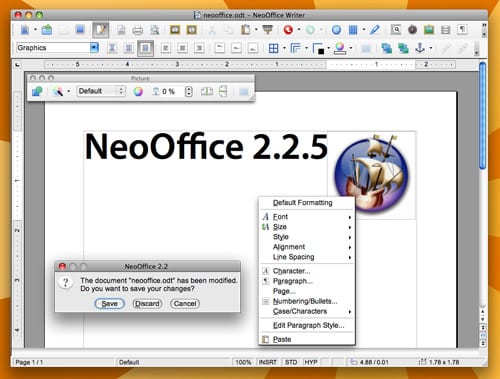500x379 pixels.
Task: Toggle INSRT mode in status bar
Action: tap(268, 362)
